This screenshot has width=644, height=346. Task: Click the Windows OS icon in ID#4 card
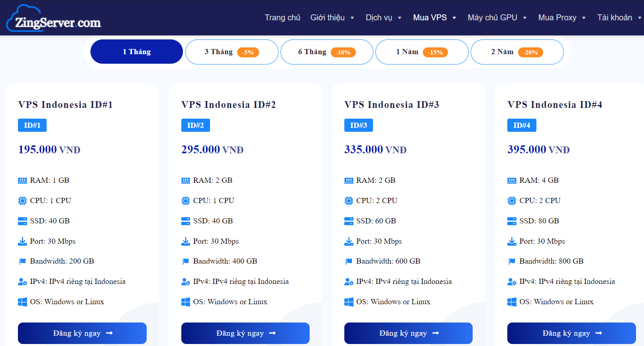tap(512, 302)
